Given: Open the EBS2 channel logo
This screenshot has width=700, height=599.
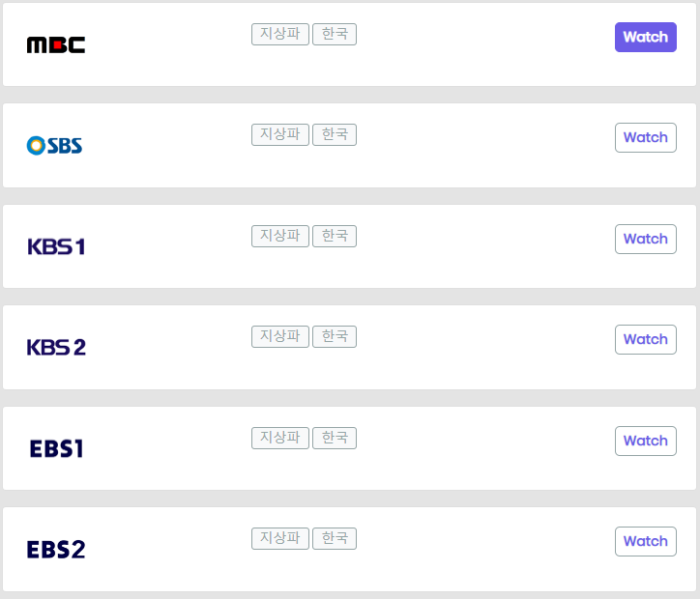Looking at the screenshot, I should [56, 550].
